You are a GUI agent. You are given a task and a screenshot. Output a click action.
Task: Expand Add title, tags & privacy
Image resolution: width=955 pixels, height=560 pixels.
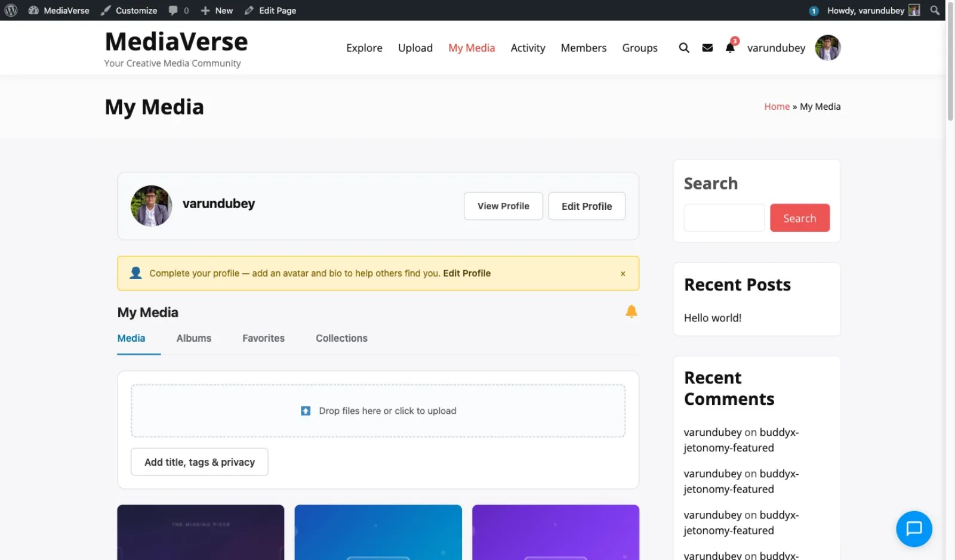pyautogui.click(x=199, y=462)
